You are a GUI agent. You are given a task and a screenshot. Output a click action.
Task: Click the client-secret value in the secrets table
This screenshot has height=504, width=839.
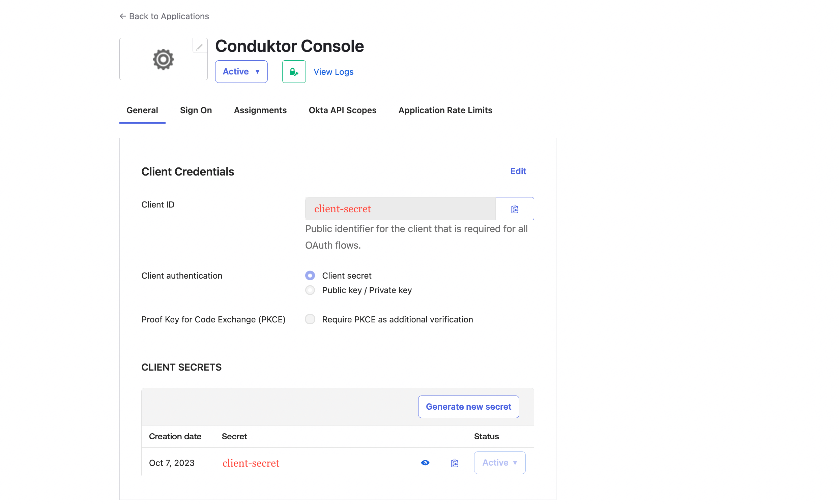pos(251,463)
